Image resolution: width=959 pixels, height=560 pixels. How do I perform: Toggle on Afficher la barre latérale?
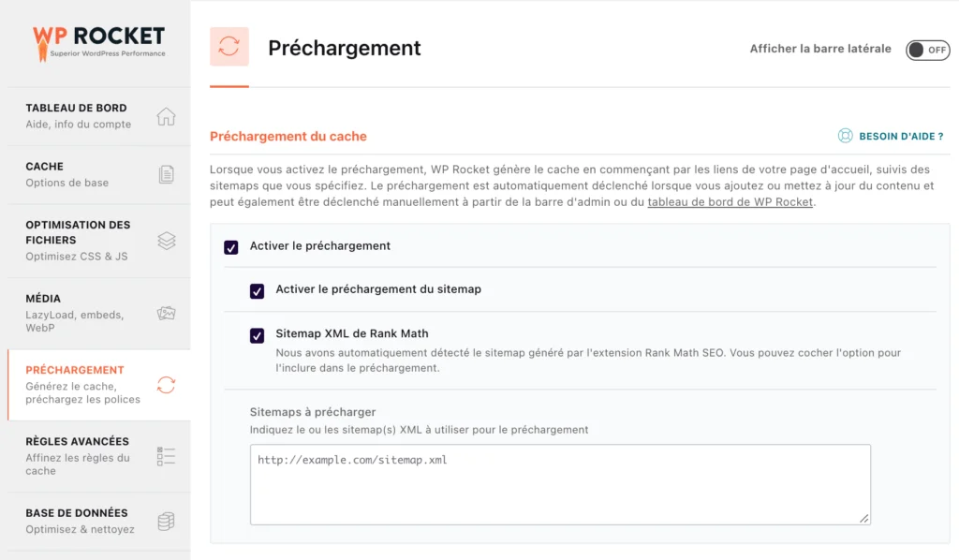coord(927,50)
